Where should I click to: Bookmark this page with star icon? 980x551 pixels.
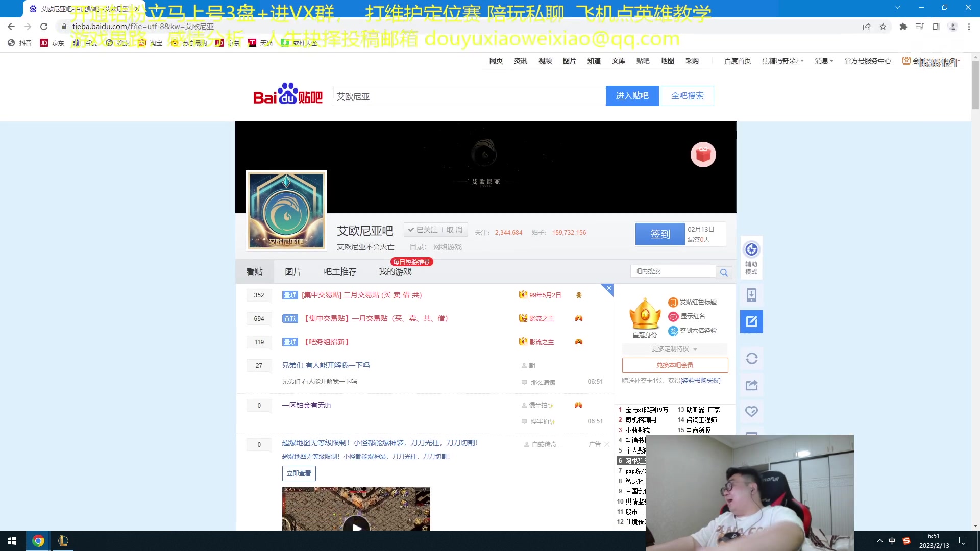[883, 27]
